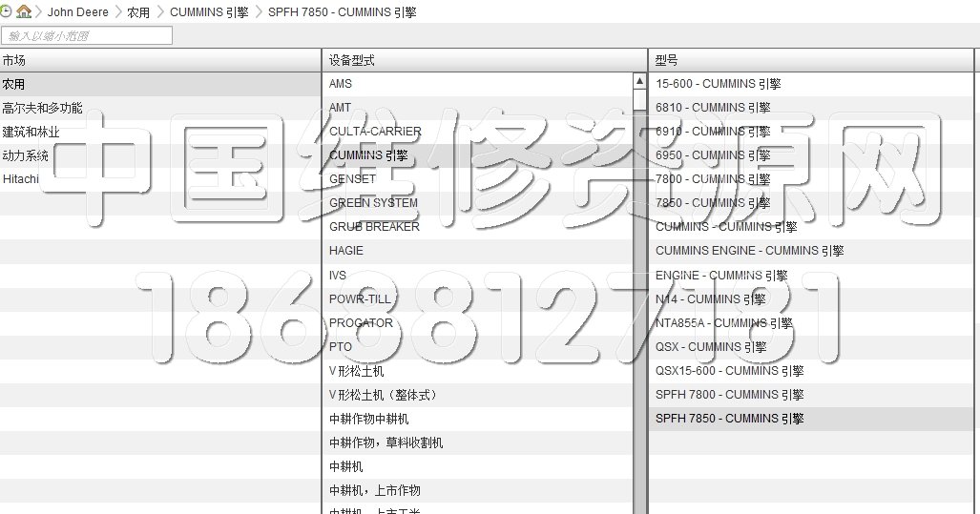Choose 动力系统 in market column

pos(25,155)
